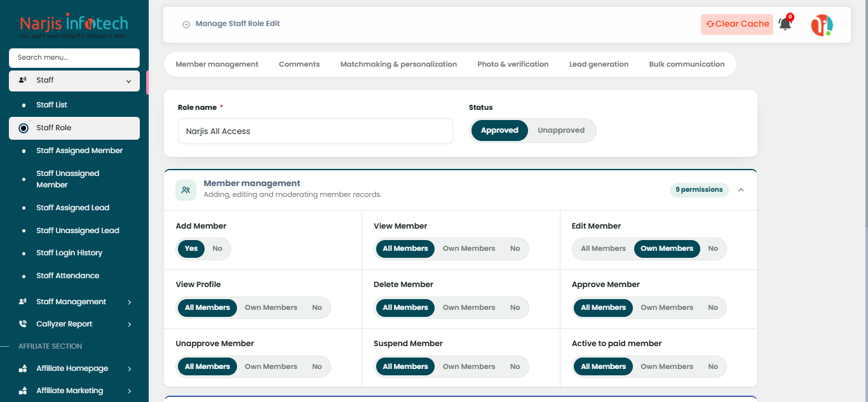Image resolution: width=868 pixels, height=402 pixels.
Task: Click the Staff Role radio bullet icon
Action: (x=24, y=128)
